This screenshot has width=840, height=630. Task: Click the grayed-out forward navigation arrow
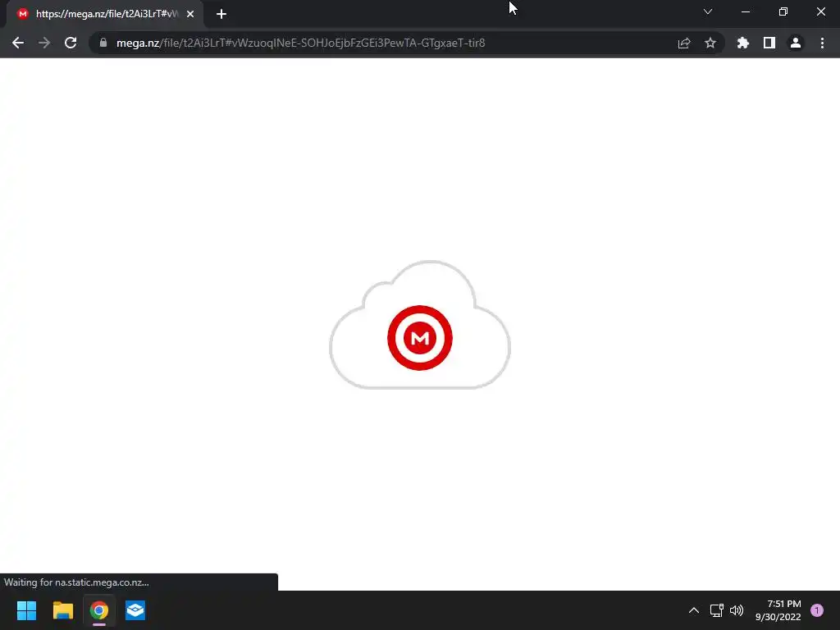pyautogui.click(x=44, y=43)
